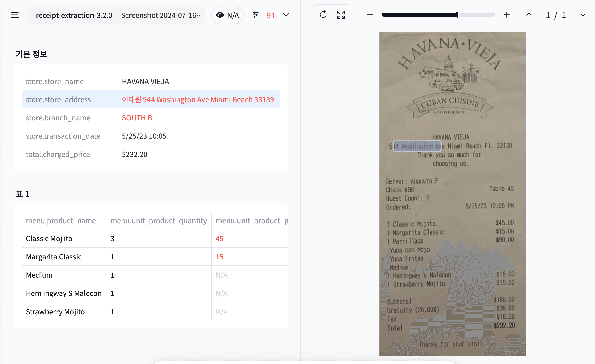Enter fullscreen view of the receipt
The width and height of the screenshot is (595, 364).
coord(341,15)
